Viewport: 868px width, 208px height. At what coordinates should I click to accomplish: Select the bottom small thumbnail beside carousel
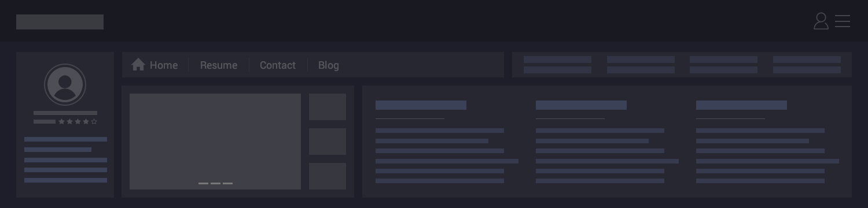tap(328, 176)
